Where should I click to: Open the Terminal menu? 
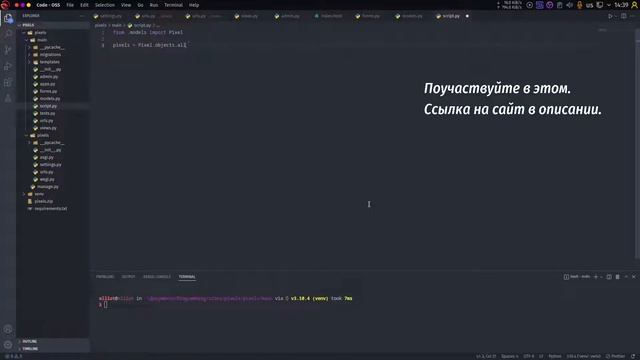point(173,5)
